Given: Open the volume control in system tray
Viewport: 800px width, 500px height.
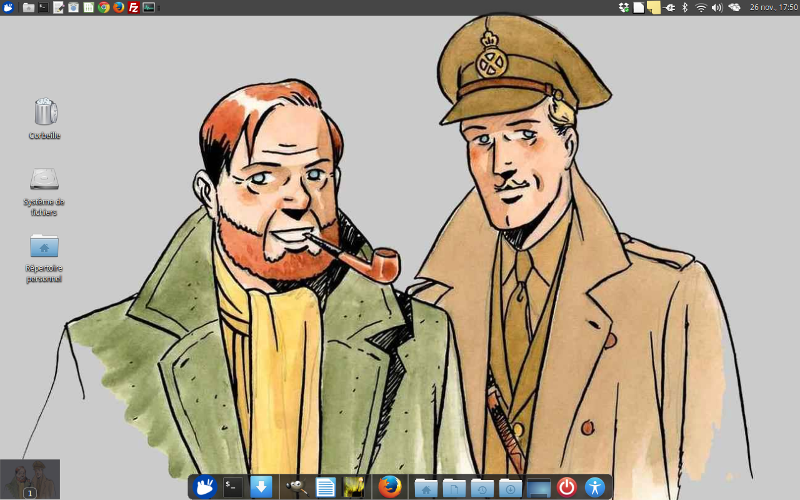Looking at the screenshot, I should pyautogui.click(x=716, y=7).
